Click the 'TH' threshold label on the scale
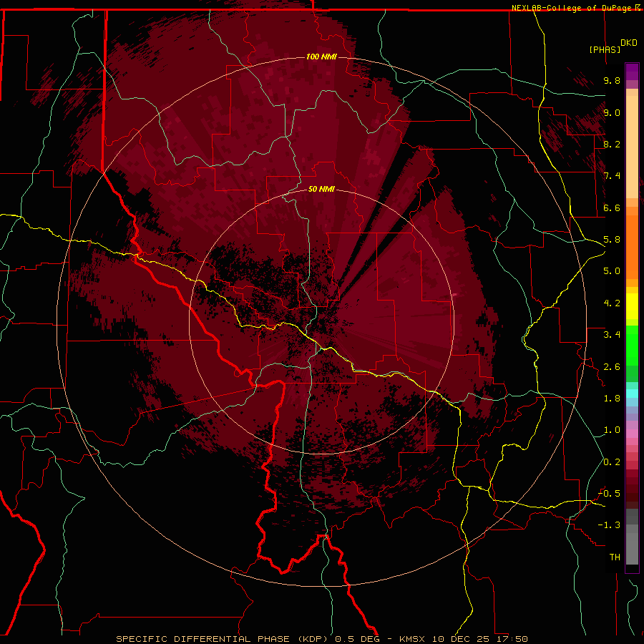Viewport: 644px width, 644px height. click(x=615, y=557)
